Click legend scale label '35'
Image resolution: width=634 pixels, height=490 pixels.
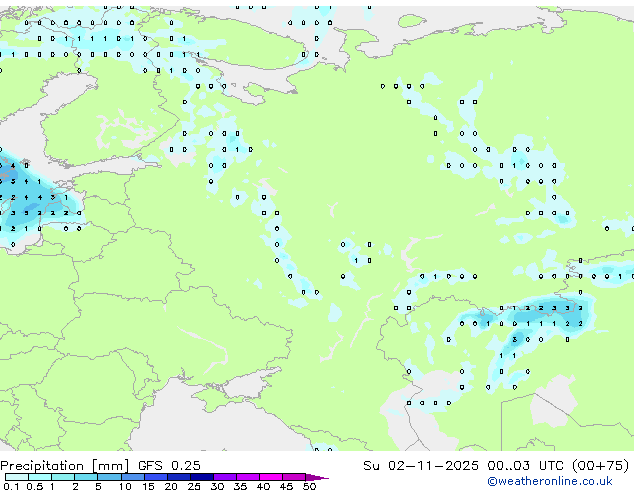click(240, 486)
